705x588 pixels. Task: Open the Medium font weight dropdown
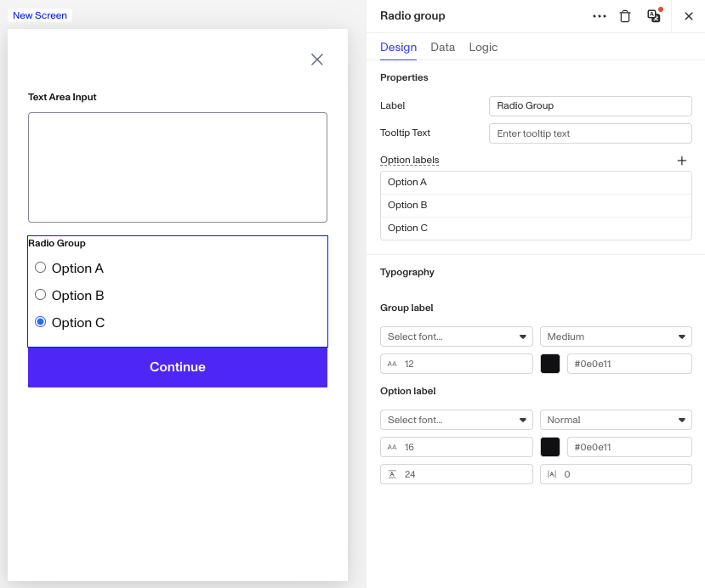[616, 336]
